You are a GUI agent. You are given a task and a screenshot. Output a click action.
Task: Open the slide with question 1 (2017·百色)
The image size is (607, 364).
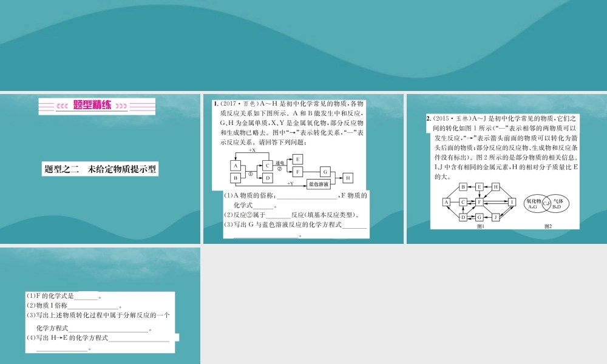[x=303, y=169]
